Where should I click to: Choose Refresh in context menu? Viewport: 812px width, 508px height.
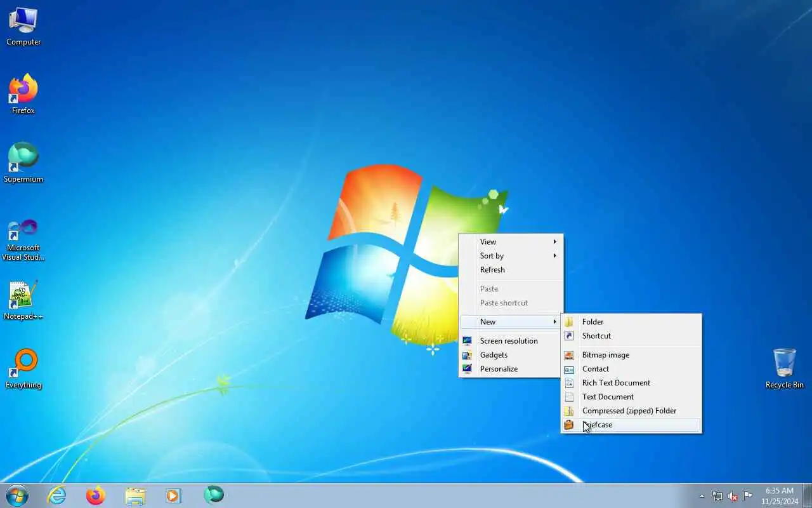[x=511, y=270]
